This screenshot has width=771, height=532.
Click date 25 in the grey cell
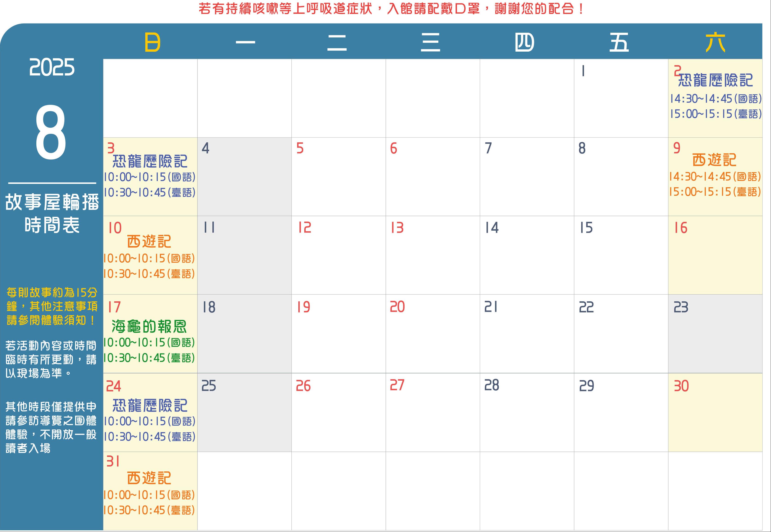[208, 386]
